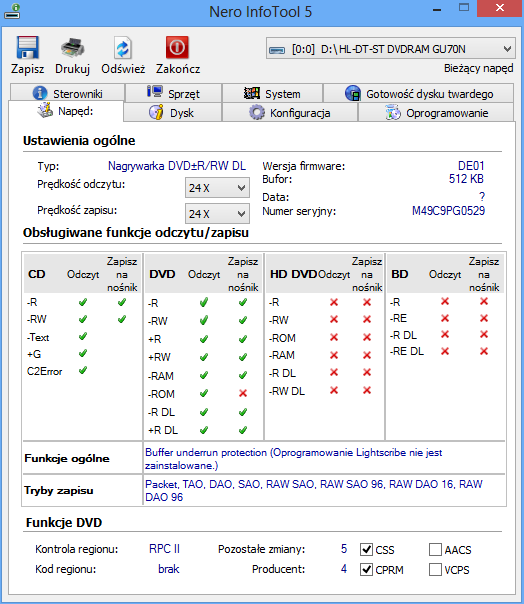Toggle the CPRM checkbox
This screenshot has height=604, width=524.
366,569
